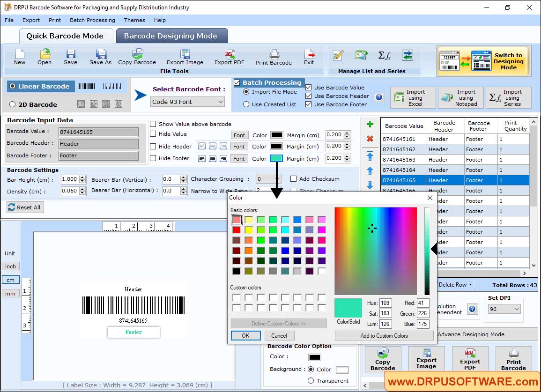Image resolution: width=541 pixels, height=392 pixels.
Task: Click the Save As icon
Action: (x=101, y=54)
